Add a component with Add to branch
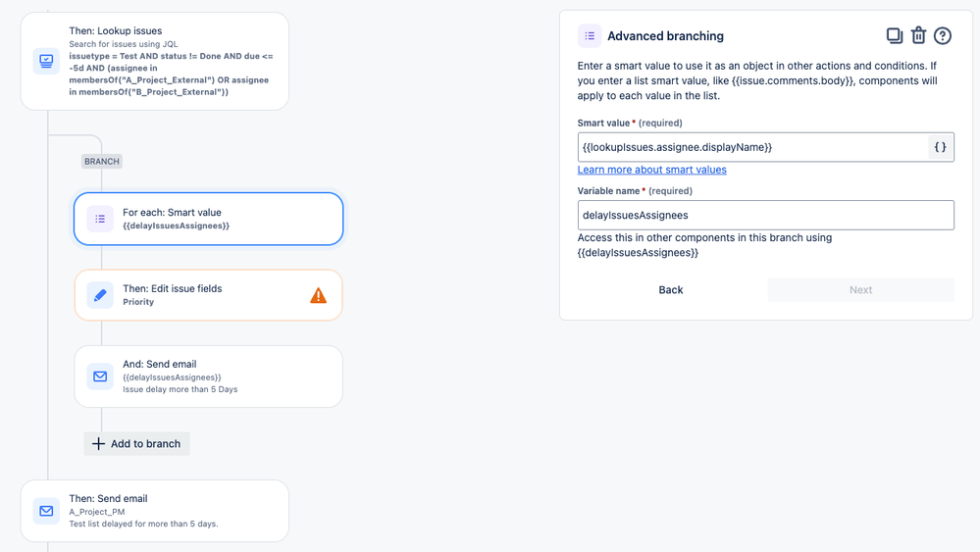Viewport: 980px width, 552px height. 137,444
